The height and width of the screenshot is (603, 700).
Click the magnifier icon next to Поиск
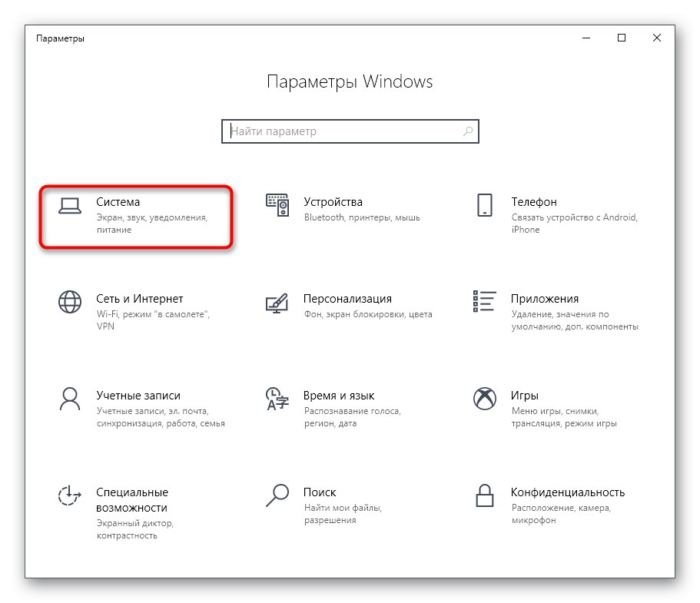point(277,495)
